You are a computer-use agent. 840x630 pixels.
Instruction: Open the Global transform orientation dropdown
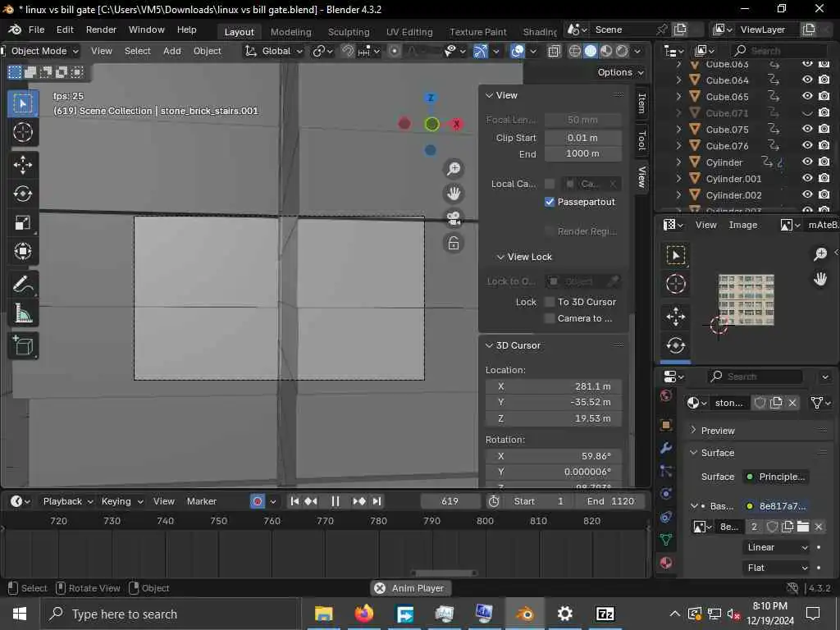tap(274, 51)
